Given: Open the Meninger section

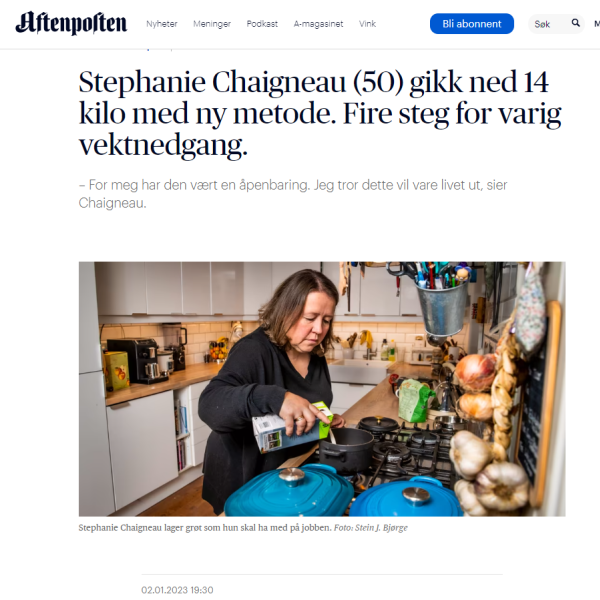Looking at the screenshot, I should (x=212, y=24).
